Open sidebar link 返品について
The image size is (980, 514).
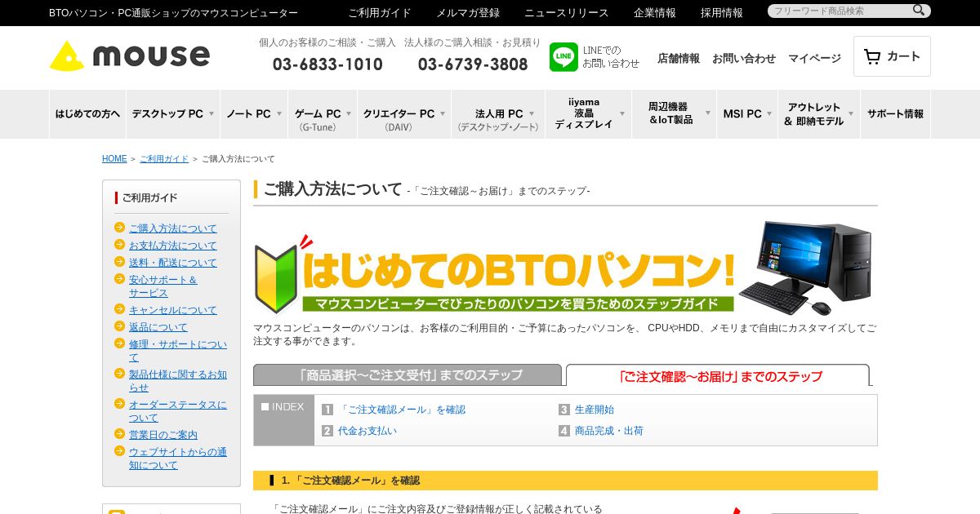click(x=158, y=327)
